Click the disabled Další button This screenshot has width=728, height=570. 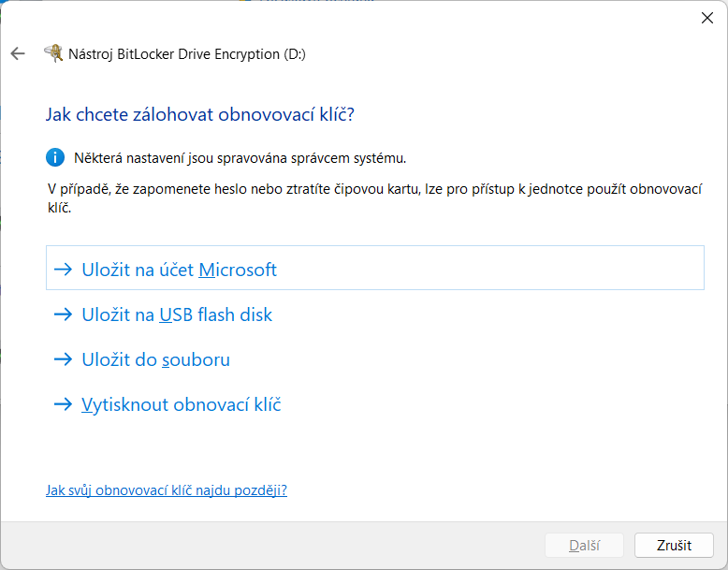click(x=584, y=545)
